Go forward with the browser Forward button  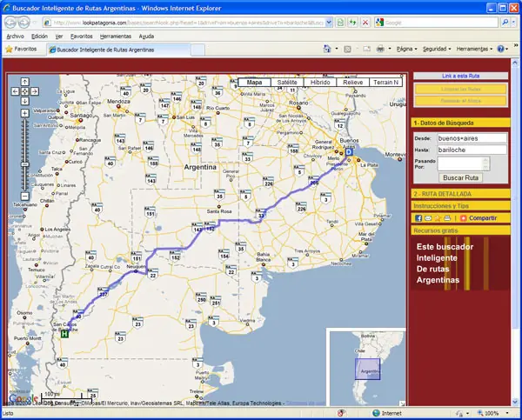(24, 23)
